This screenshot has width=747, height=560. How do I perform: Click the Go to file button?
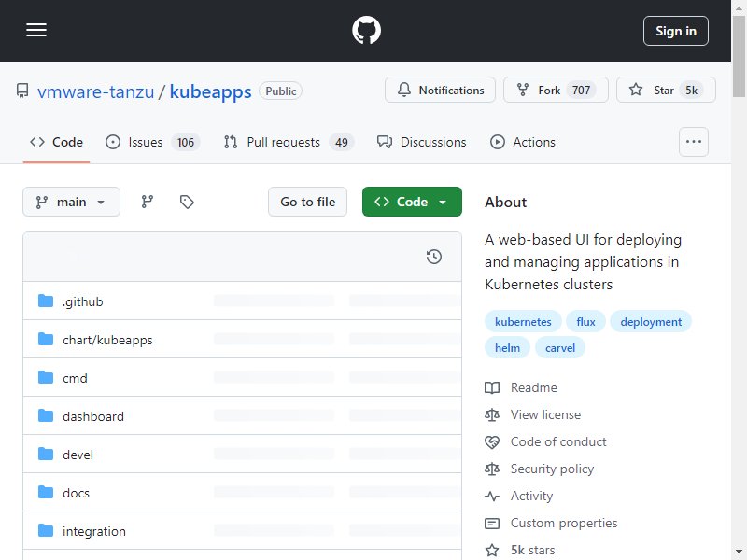point(308,202)
